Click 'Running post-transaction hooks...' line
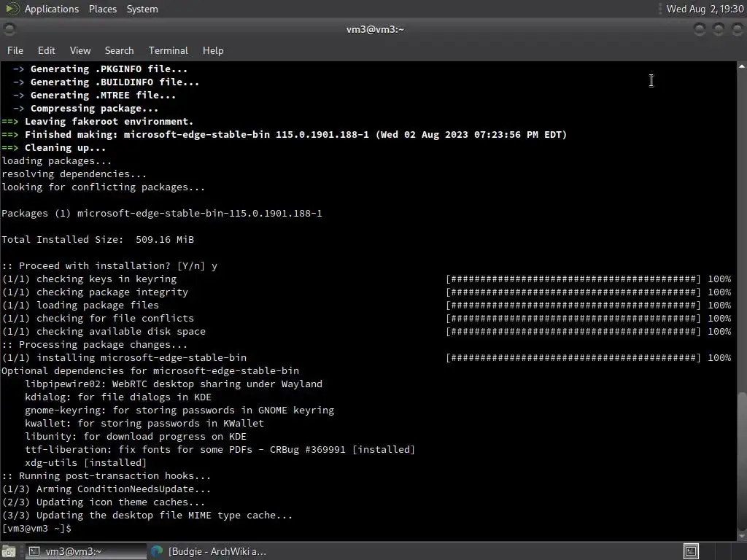This screenshot has width=747, height=560. [107, 475]
